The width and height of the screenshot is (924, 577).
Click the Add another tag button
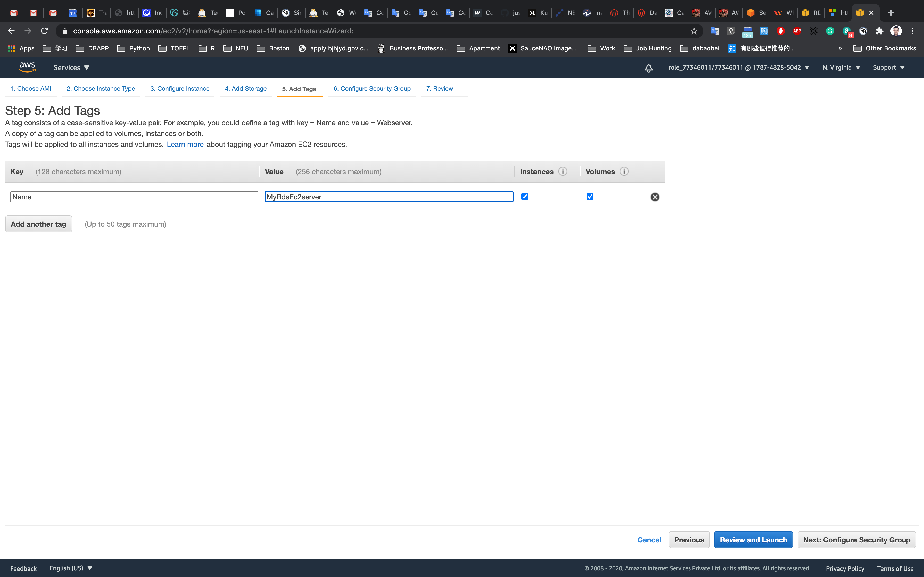pyautogui.click(x=39, y=224)
